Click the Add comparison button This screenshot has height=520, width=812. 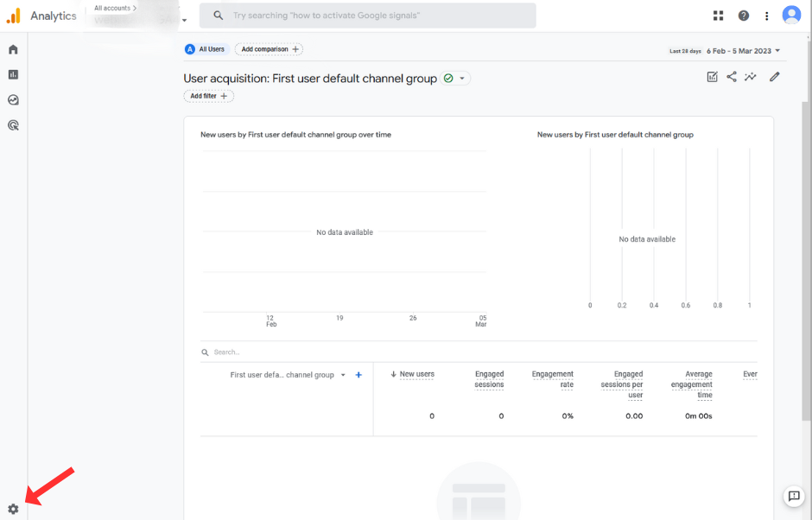269,49
